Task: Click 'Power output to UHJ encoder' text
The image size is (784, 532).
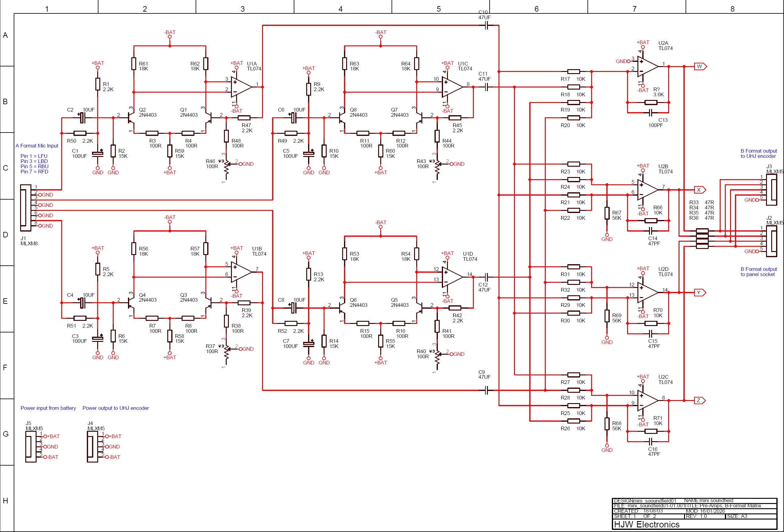Action: coord(115,408)
